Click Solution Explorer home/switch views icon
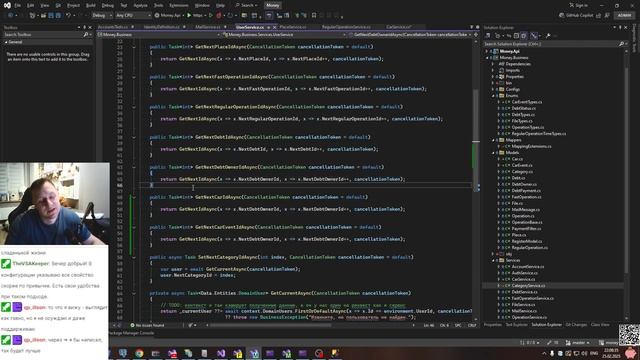The image size is (640, 360). [488, 36]
